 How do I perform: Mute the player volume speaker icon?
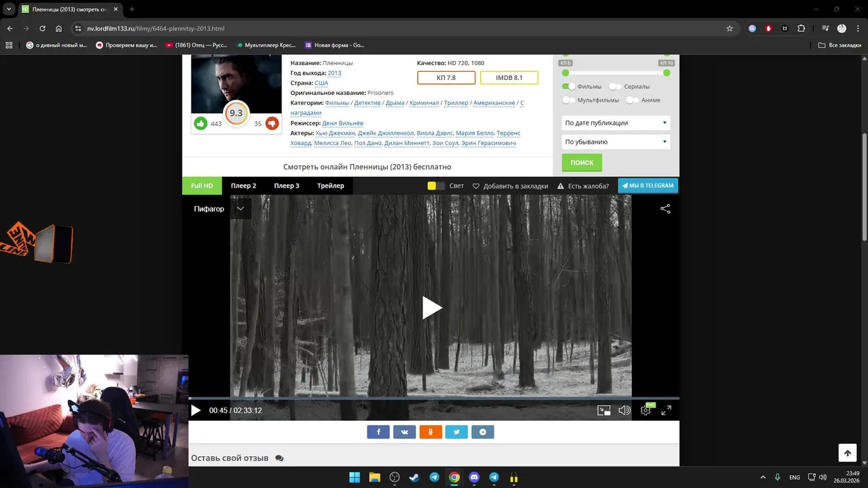pos(625,410)
